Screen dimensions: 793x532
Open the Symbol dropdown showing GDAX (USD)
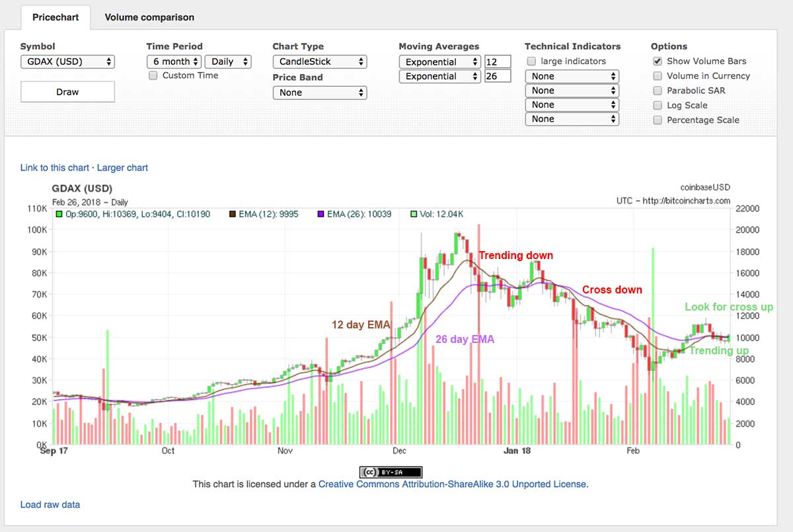(x=67, y=61)
